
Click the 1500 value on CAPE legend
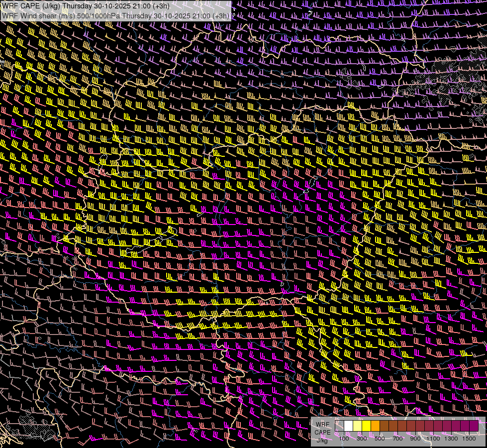[469, 439]
